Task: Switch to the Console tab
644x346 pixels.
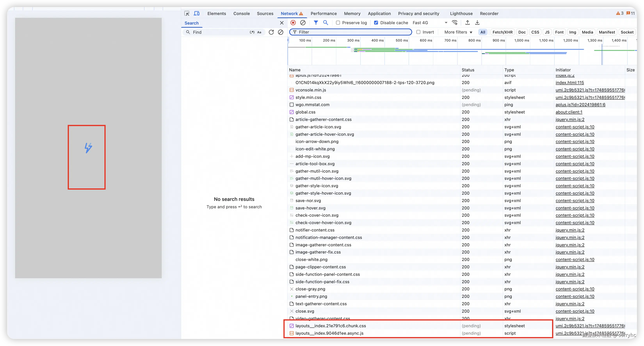Action: 241,13
